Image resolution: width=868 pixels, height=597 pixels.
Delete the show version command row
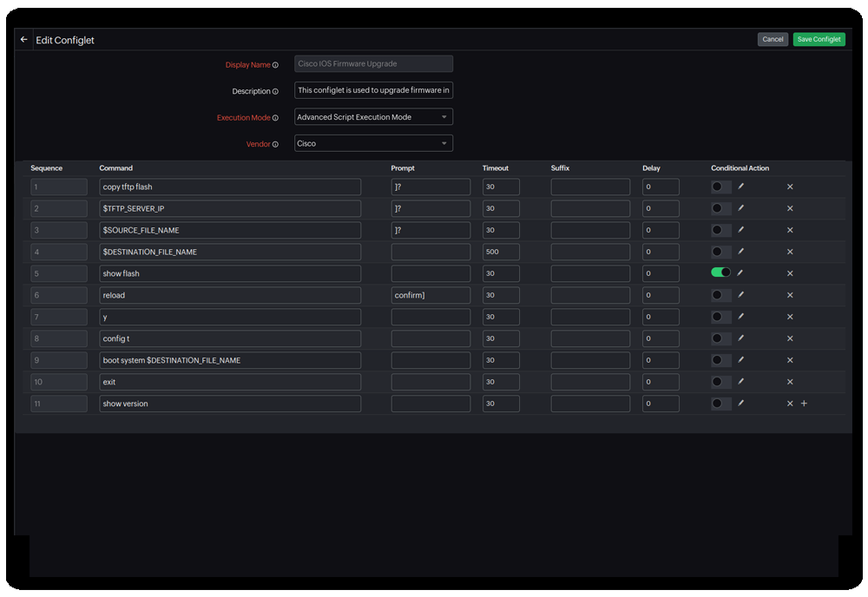790,403
